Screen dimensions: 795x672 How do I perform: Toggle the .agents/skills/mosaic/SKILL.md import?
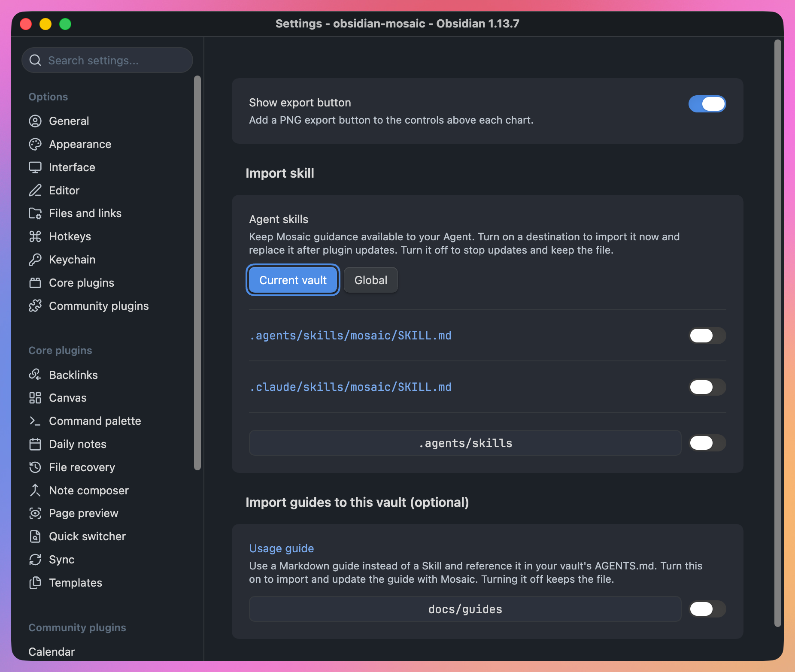(707, 336)
